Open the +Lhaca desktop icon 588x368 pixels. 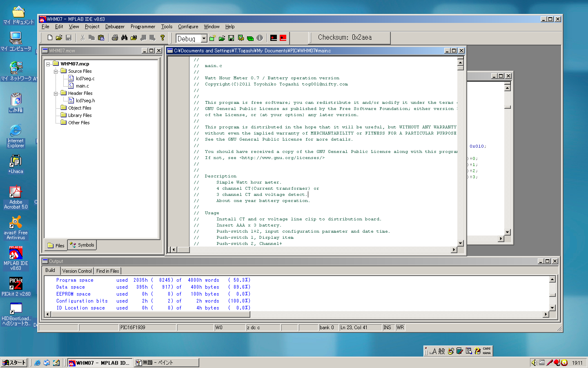coord(16,164)
